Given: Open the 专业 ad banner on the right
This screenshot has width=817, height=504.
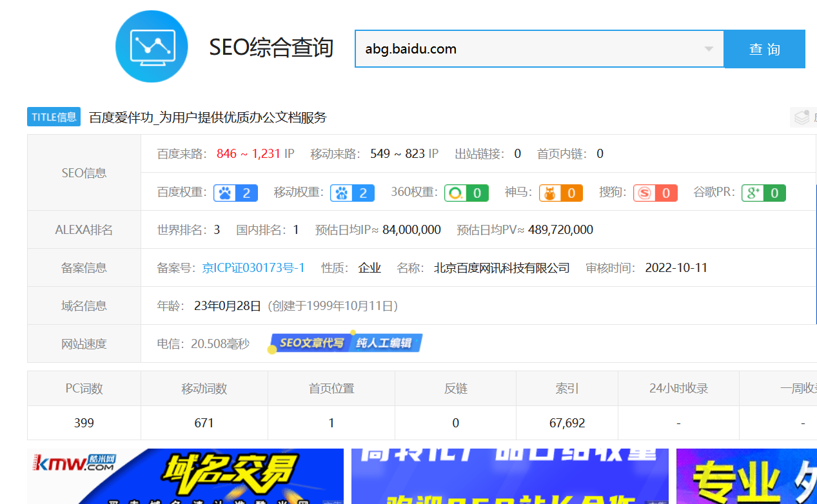Looking at the screenshot, I should [747, 476].
